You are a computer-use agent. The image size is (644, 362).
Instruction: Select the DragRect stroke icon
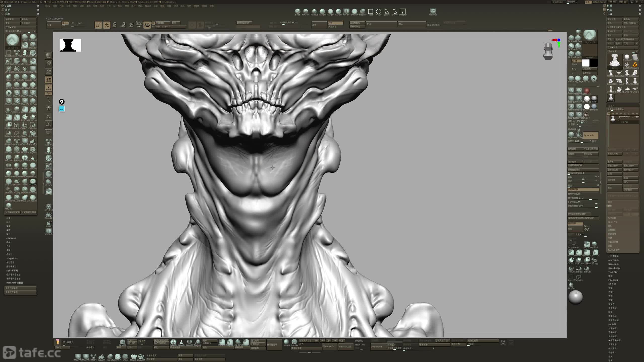pyautogui.click(x=403, y=12)
